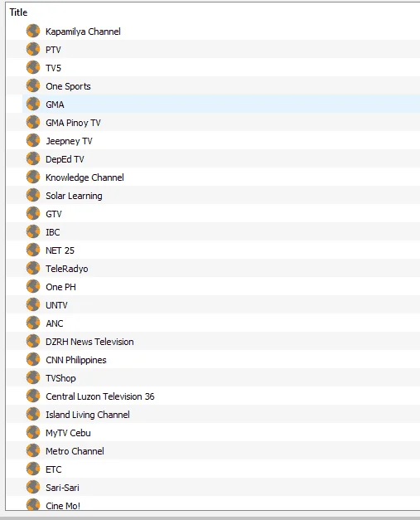Click the TVShop stream icon
Image resolution: width=420 pixels, height=520 pixels.
pos(33,377)
